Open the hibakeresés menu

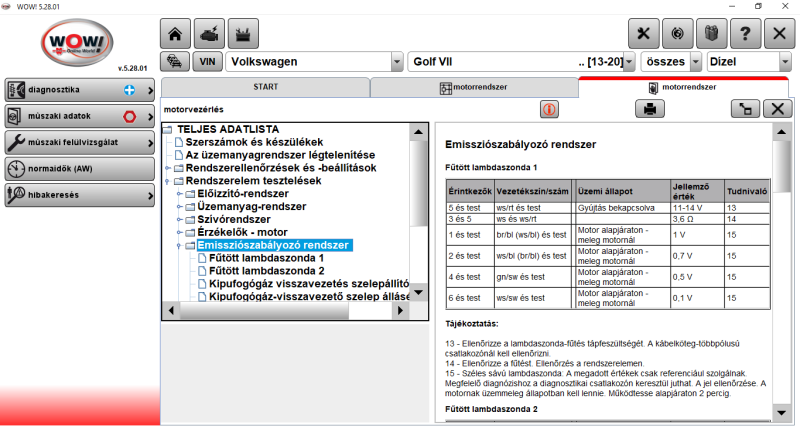coord(80,195)
